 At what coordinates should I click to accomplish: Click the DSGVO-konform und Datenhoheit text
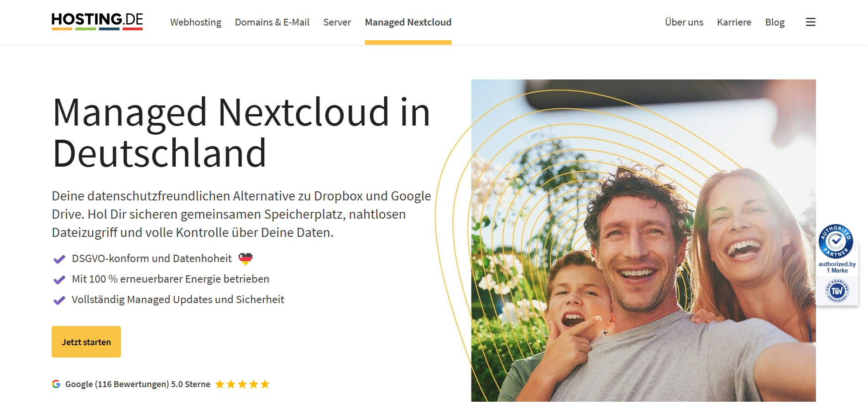click(x=152, y=259)
